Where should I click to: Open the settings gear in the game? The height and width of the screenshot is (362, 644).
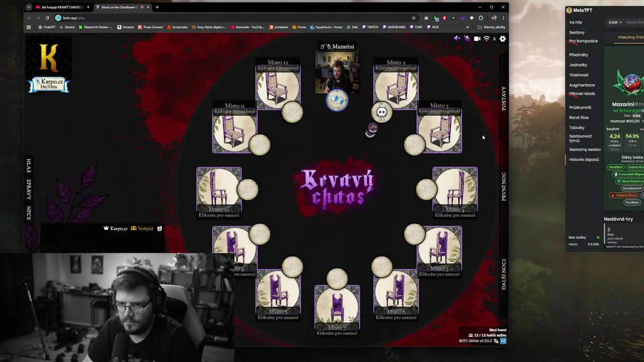[x=503, y=39]
